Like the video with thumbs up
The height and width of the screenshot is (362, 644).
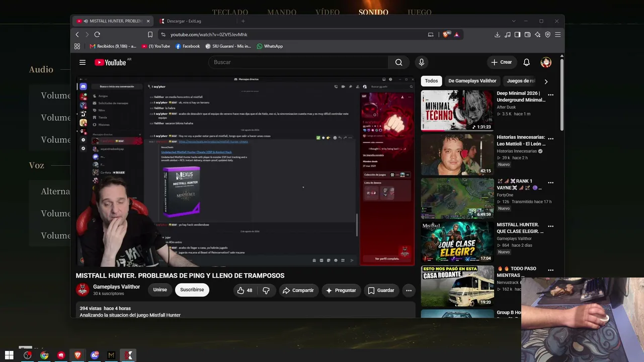(245, 290)
